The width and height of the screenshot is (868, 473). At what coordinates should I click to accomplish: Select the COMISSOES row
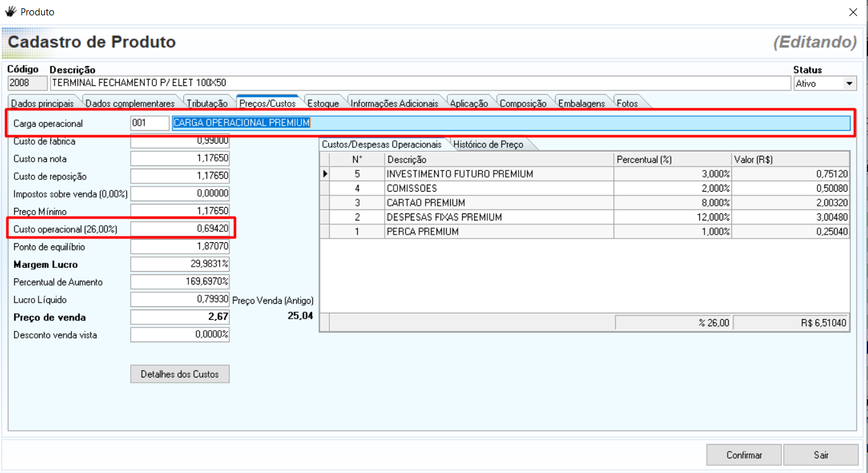[x=585, y=188]
